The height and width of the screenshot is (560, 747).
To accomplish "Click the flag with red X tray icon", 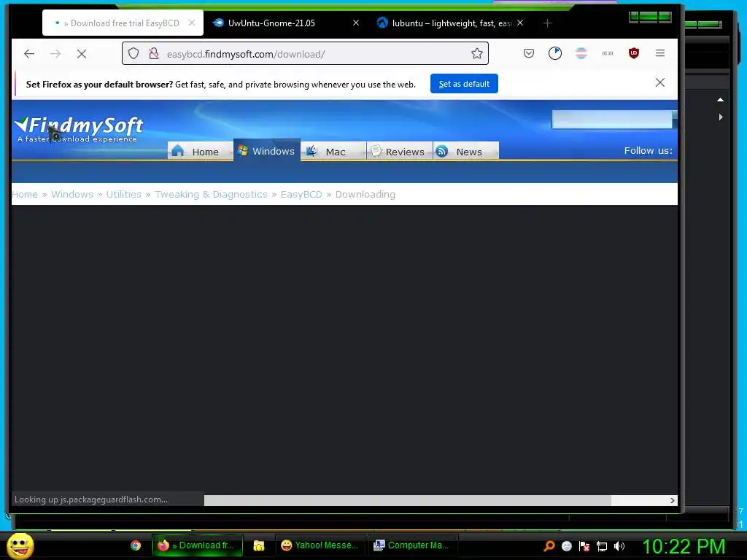I will tap(584, 546).
